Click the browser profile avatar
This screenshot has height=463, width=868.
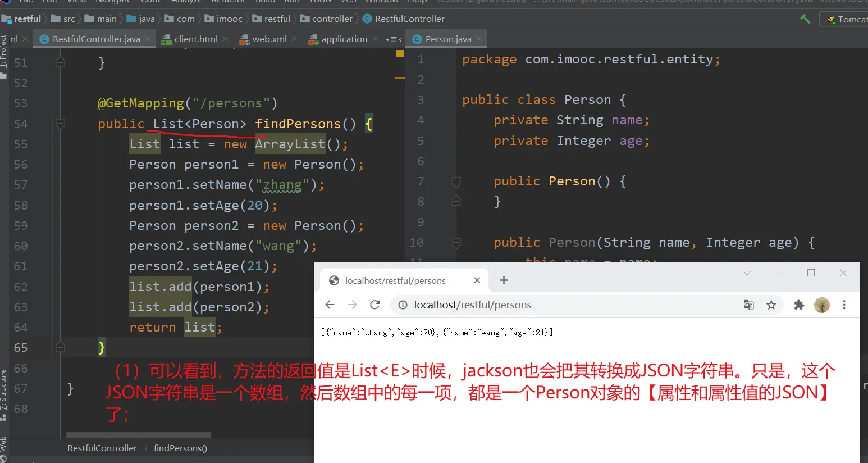click(x=821, y=305)
